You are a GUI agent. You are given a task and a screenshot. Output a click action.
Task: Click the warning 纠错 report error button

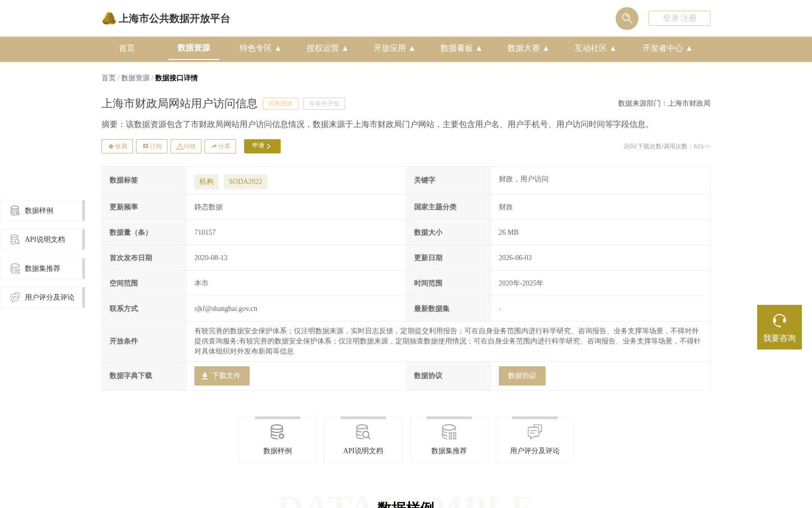coord(186,146)
